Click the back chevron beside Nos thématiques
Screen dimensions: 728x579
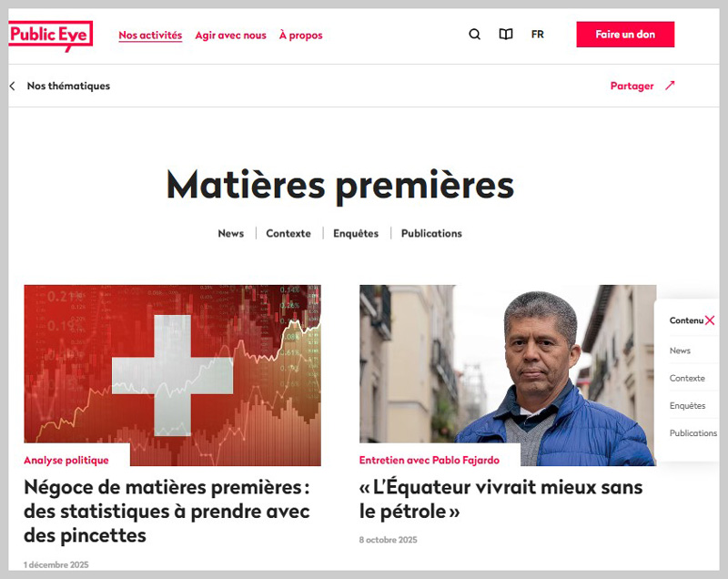13,86
